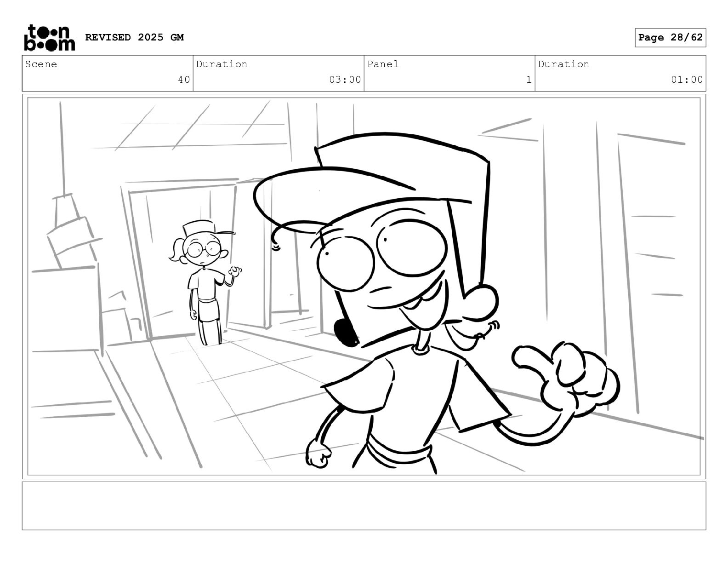Click the empty notes box below panel
Image resolution: width=728 pixels, height=563 pixels.
(x=364, y=506)
